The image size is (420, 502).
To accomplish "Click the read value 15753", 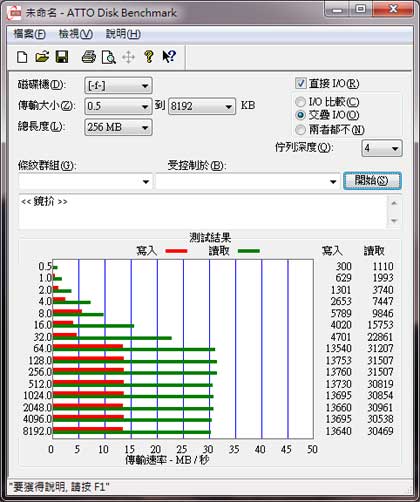I will click(380, 325).
